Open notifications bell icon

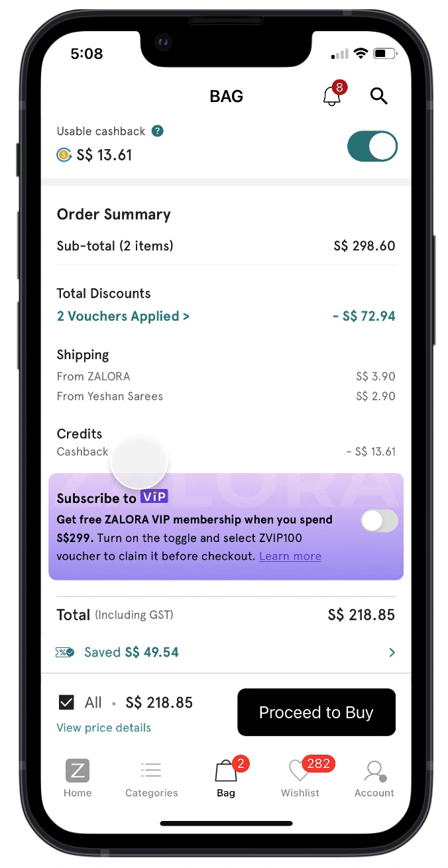click(332, 96)
